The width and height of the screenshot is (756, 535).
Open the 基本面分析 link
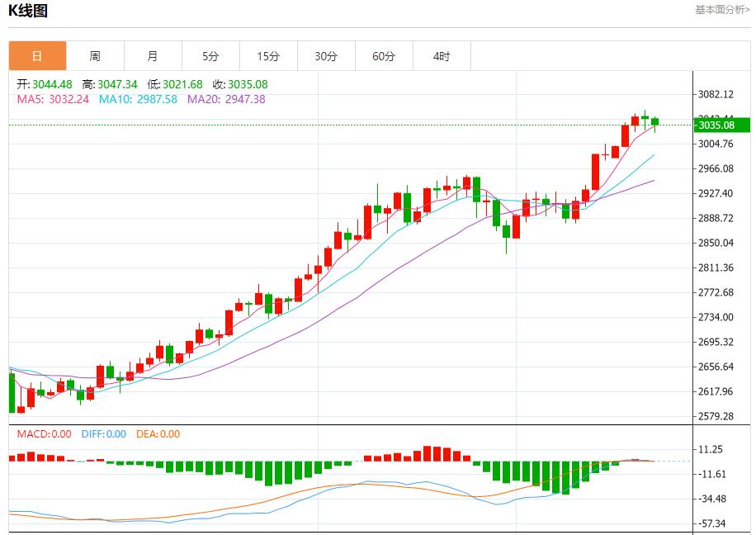[722, 10]
